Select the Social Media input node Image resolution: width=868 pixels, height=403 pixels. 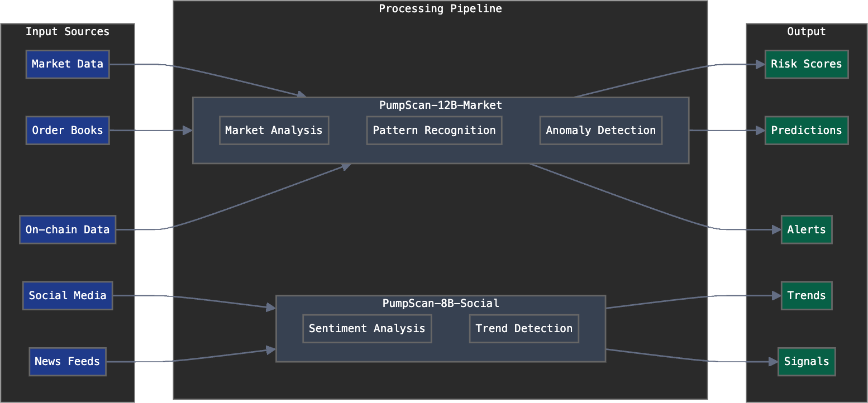pyautogui.click(x=68, y=296)
